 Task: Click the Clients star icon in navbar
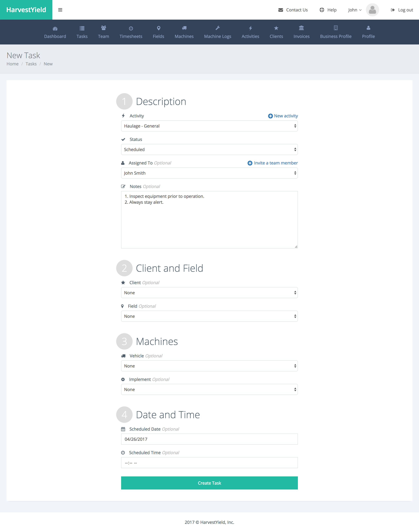(x=276, y=28)
